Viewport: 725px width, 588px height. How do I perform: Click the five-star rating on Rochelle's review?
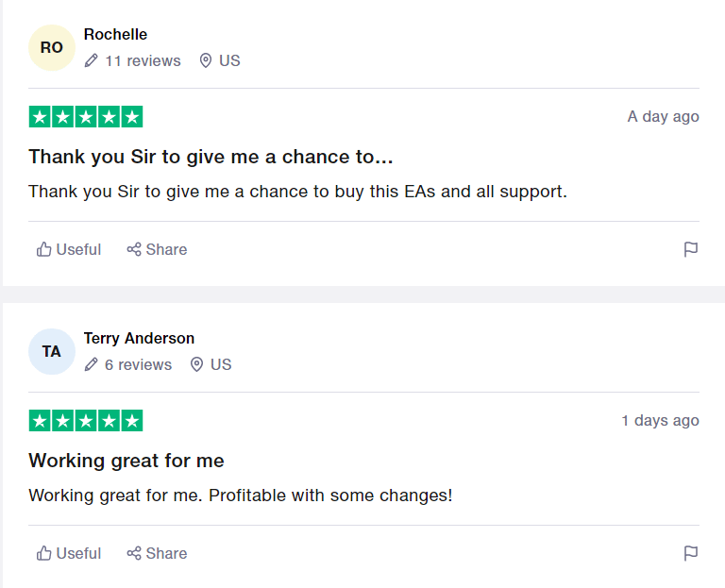(86, 117)
